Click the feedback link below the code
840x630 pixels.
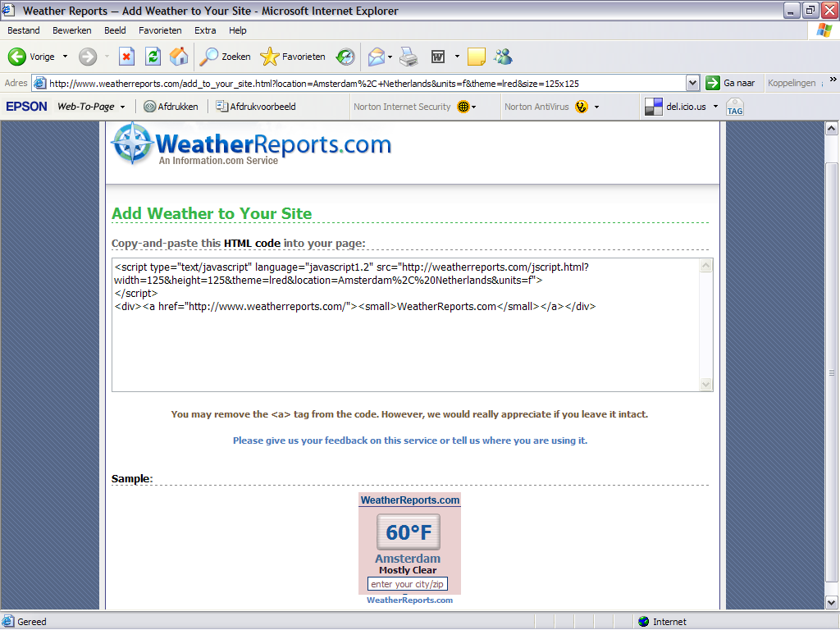click(409, 441)
